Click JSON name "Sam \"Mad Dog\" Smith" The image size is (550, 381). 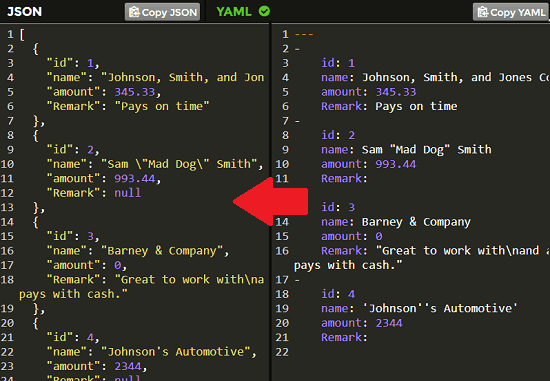tap(179, 164)
